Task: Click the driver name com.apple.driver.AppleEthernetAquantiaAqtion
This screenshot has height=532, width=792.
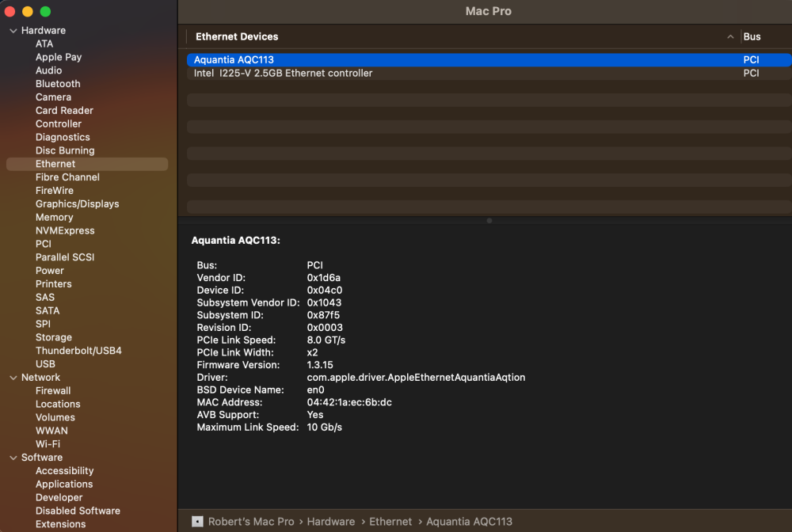Action: point(416,378)
